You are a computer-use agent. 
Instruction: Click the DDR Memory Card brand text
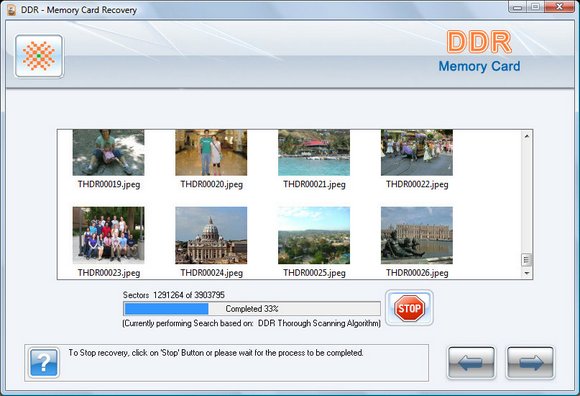[479, 51]
